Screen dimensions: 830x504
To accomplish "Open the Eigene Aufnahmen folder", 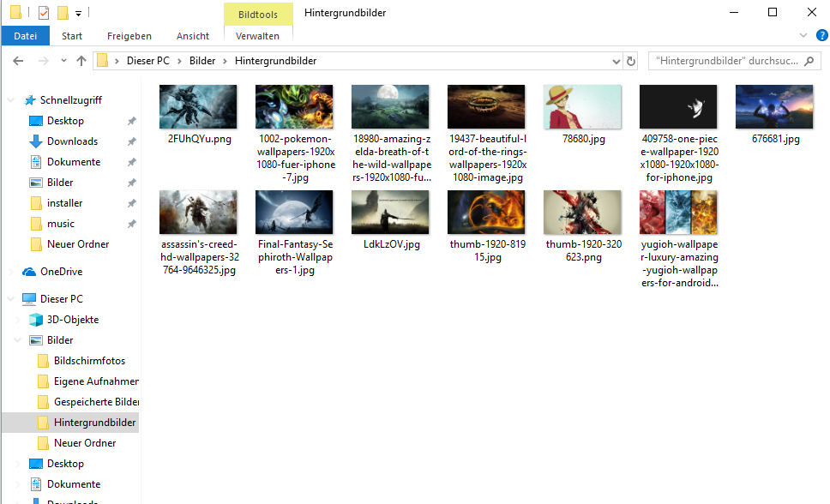I will tap(96, 381).
